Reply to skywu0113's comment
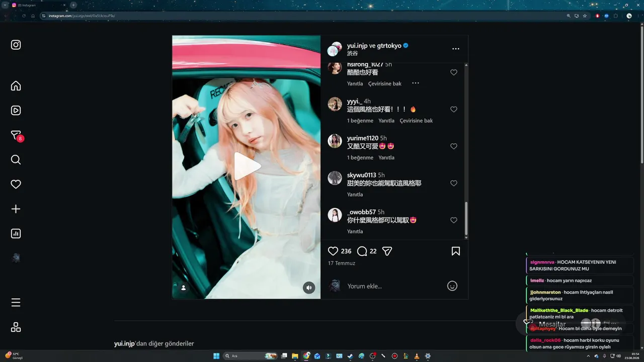This screenshot has height=362, width=644. 355,194
